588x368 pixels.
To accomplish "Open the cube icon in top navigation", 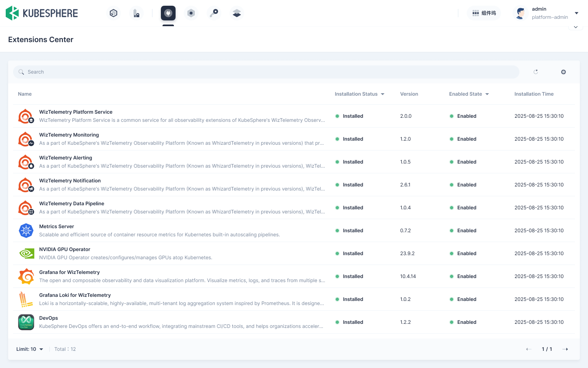I will pyautogui.click(x=114, y=13).
